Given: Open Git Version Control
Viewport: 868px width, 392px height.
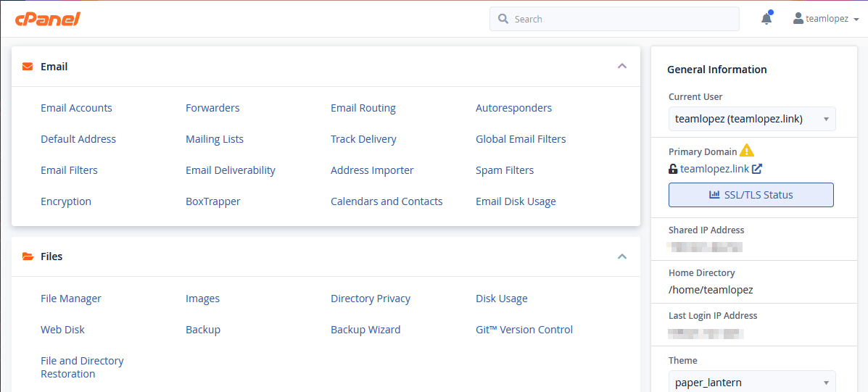Looking at the screenshot, I should [524, 330].
